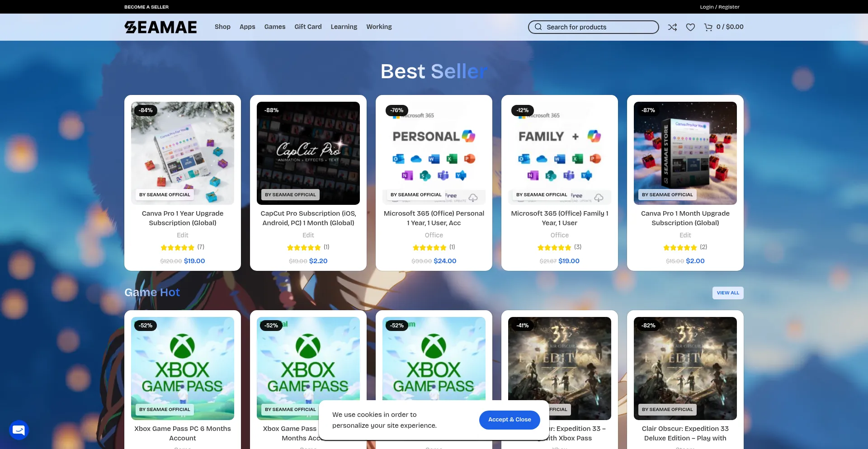
Task: Open CapCut Pro product thumbnail
Action: click(x=308, y=153)
